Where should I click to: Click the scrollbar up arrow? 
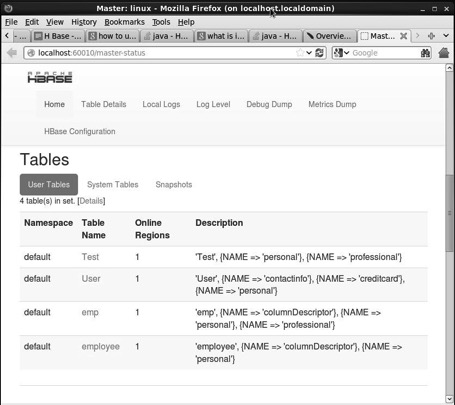click(x=449, y=68)
